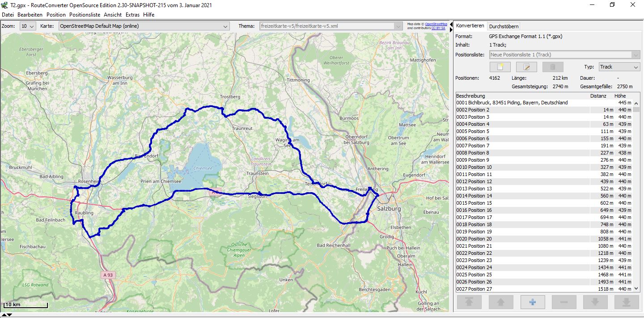Image resolution: width=644 pixels, height=318 pixels.
Task: Click the position list scrollbar down arrow
Action: click(636, 288)
